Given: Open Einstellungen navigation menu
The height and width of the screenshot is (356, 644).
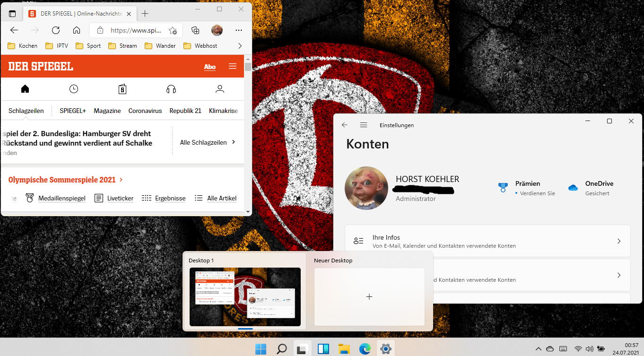Looking at the screenshot, I should tap(364, 125).
